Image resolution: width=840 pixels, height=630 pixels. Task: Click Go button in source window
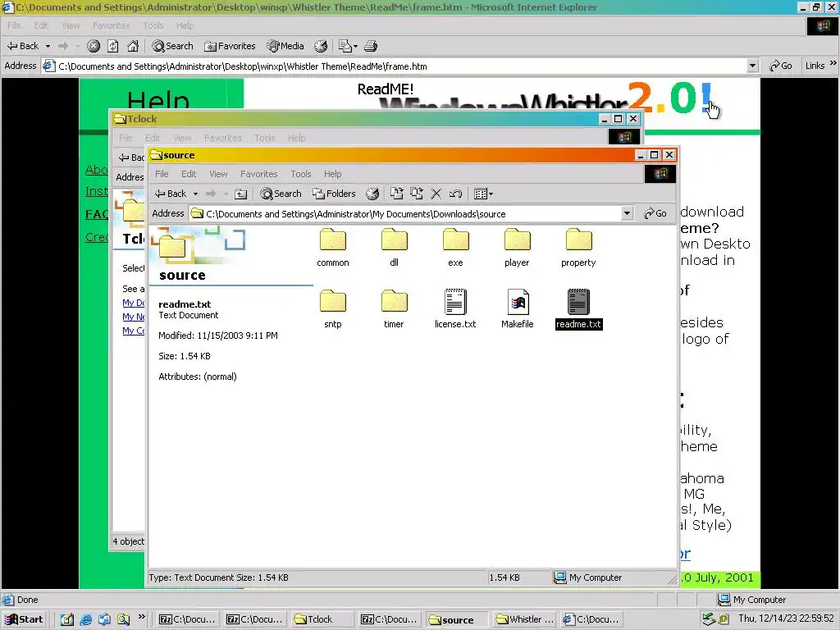[x=655, y=213]
